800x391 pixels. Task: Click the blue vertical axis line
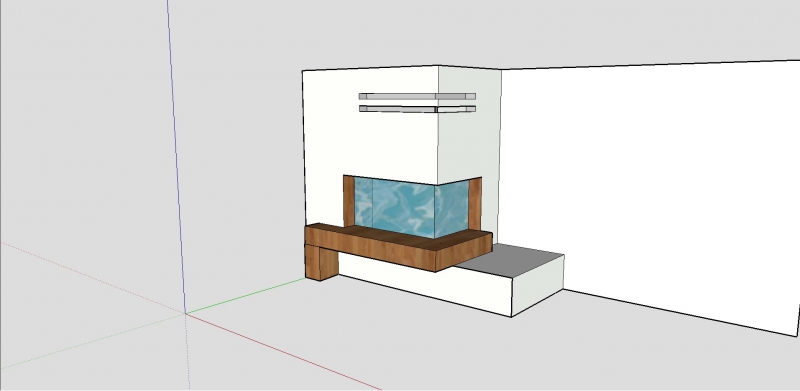pos(176,153)
